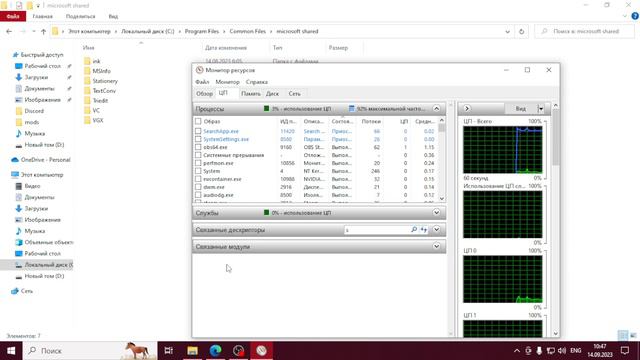This screenshot has height=360, width=640.
Task: Launch Microsoft Edge from the taskbar
Action: (216, 351)
